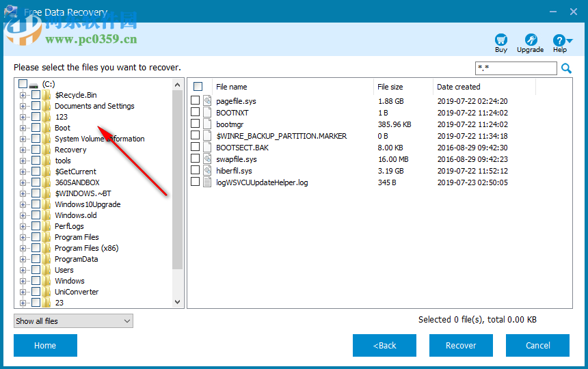The image size is (588, 369).
Task: Select the bootmgr file checkbox
Action: click(x=195, y=123)
